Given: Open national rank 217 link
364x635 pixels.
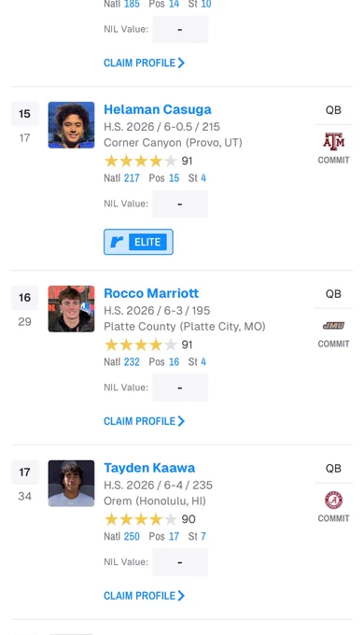Looking at the screenshot, I should coord(132,178).
